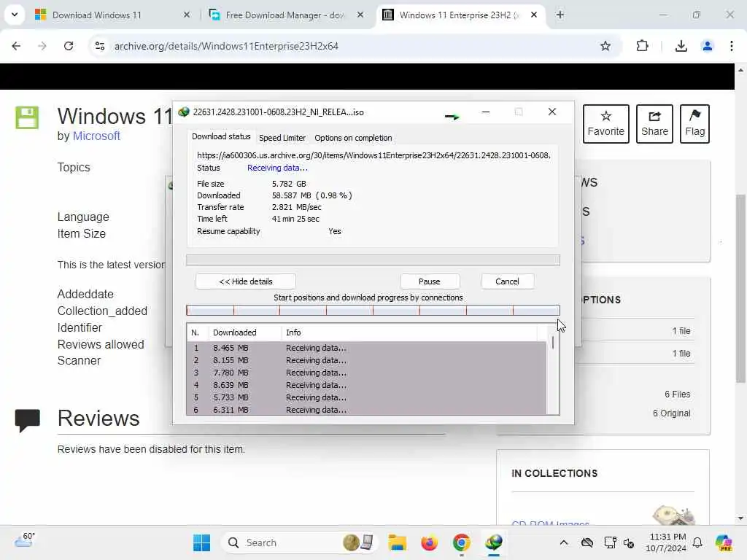Click the connections progress segments bar
Screen dimensions: 747x560
coord(373,311)
